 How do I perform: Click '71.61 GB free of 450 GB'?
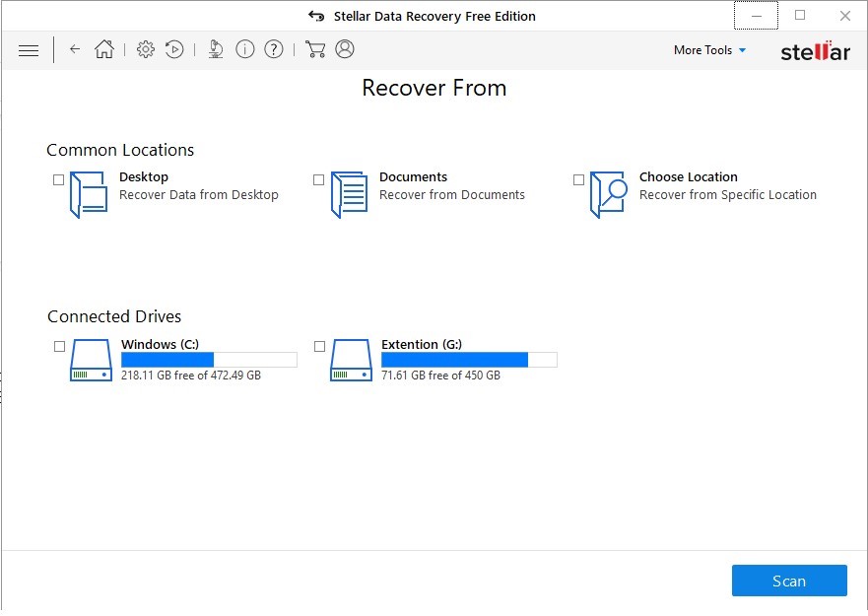pos(440,376)
